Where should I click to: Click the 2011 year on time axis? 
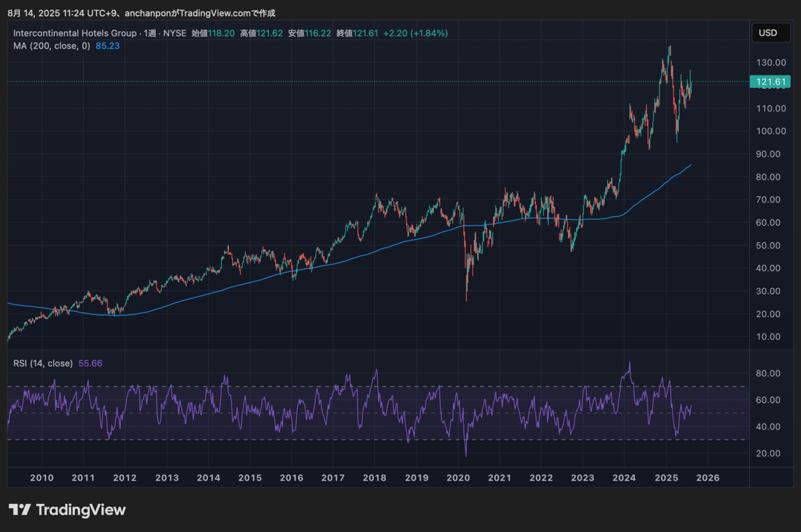click(83, 478)
